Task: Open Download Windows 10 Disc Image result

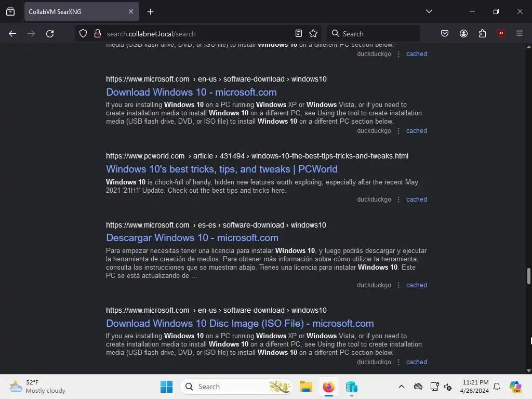Action: tap(240, 324)
